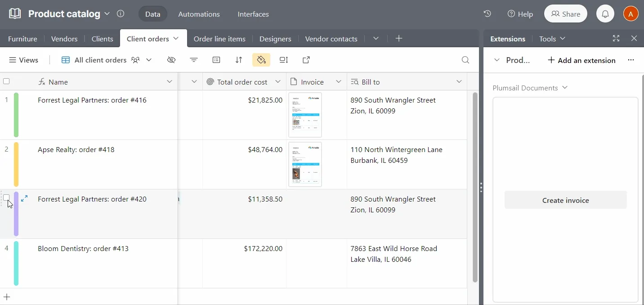
Task: Click the Share button
Action: point(566,14)
